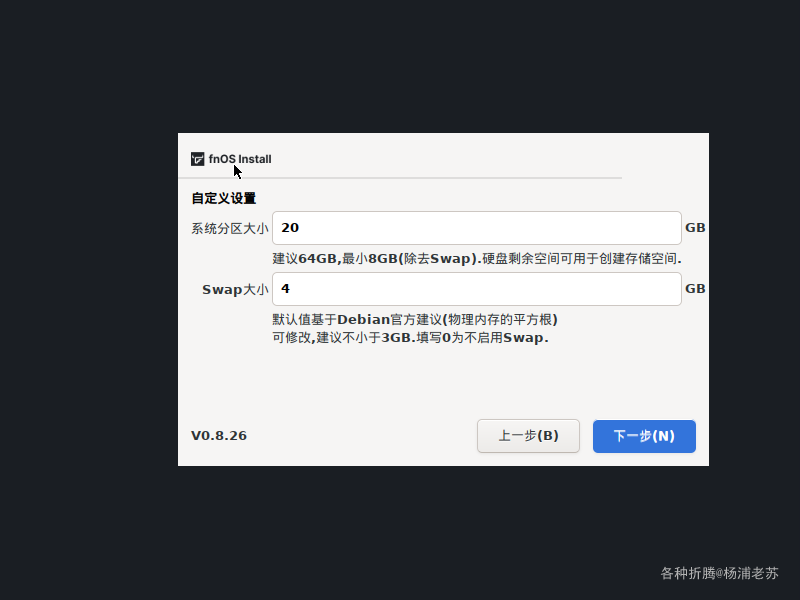Go back with 上一步(B) button
The image size is (800, 600).
528,436
